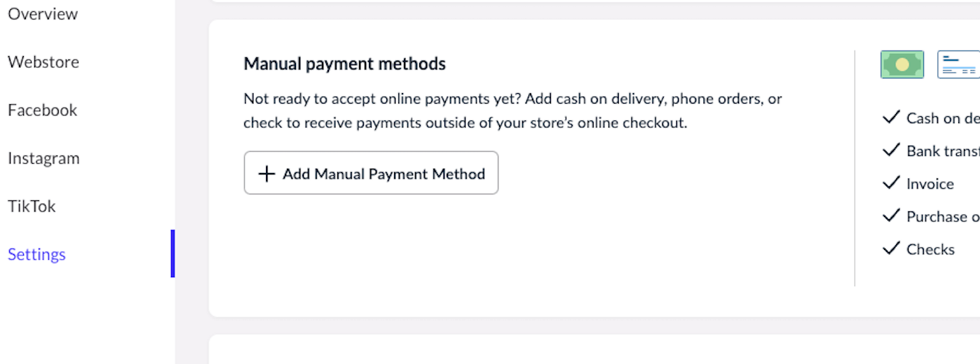980x364 pixels.
Task: Click the Checks text label
Action: [930, 249]
